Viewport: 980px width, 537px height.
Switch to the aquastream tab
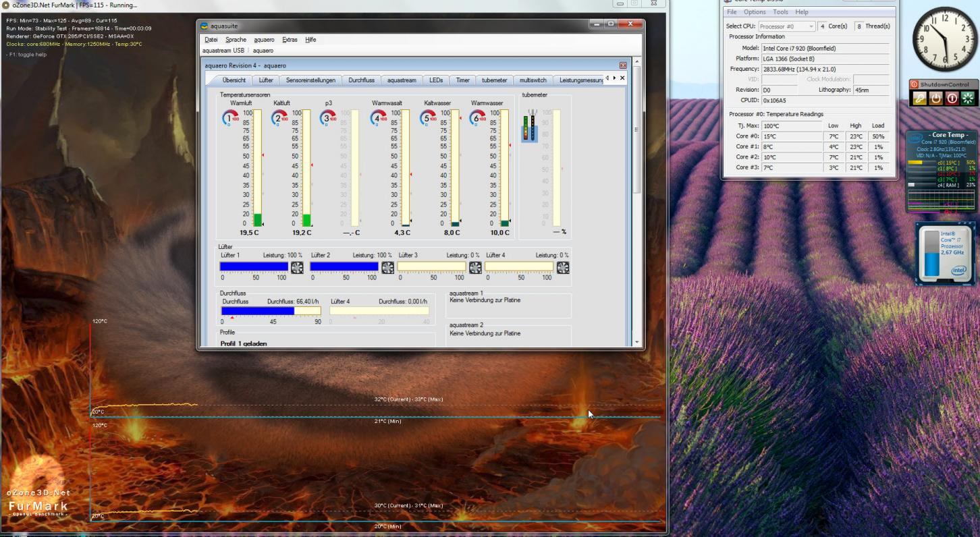point(402,80)
